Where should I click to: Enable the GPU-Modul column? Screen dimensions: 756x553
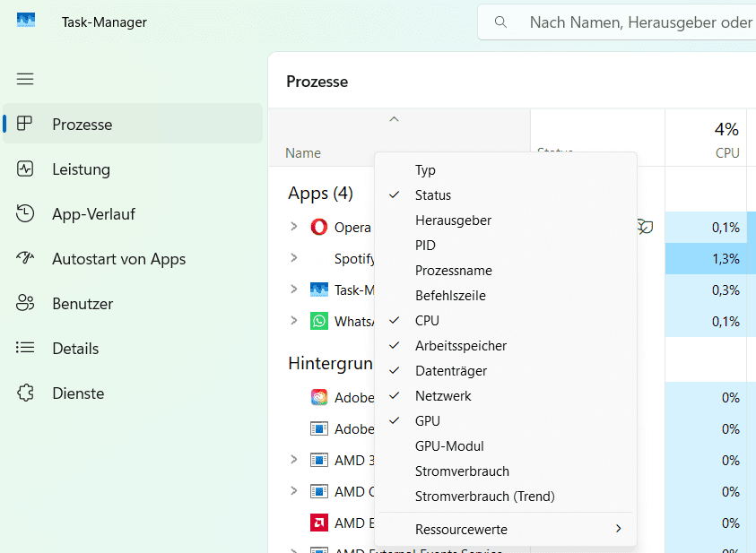[x=506, y=445]
